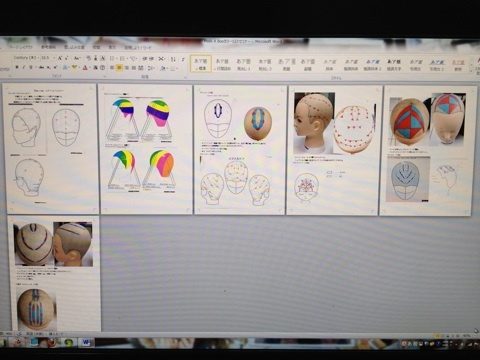Open the font size dropdown showing 10.5
This screenshot has width=480, height=360.
46,58
